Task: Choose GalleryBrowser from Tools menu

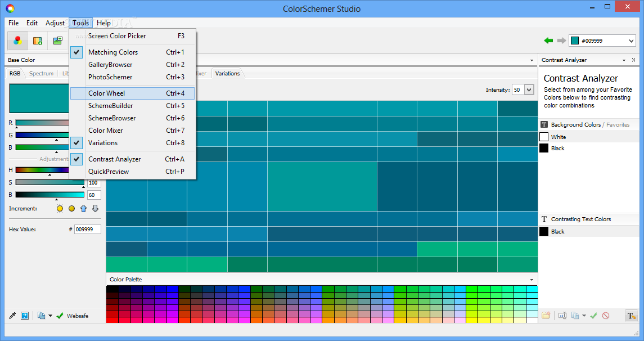Action: coord(132,65)
